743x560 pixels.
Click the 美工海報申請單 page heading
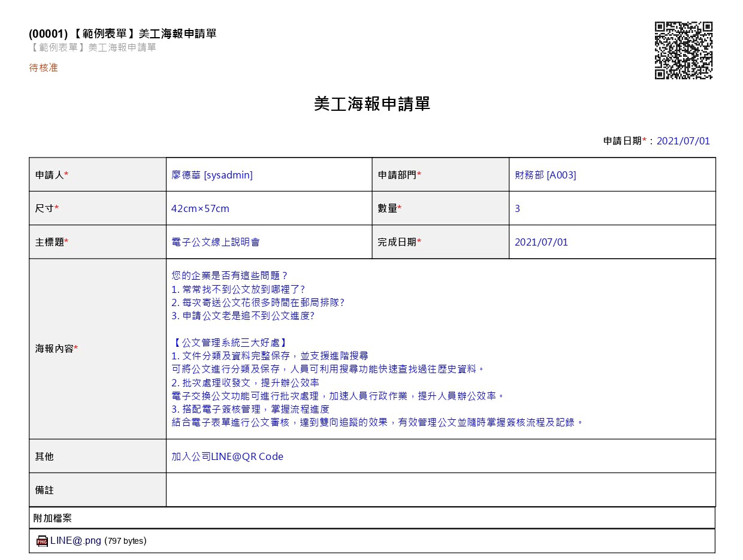click(x=371, y=103)
